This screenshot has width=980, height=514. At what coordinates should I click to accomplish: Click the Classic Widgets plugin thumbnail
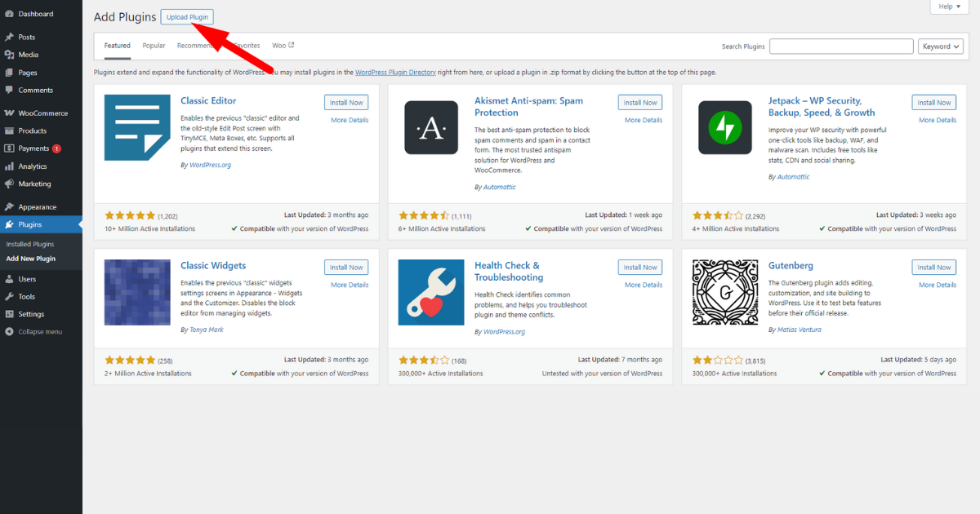click(137, 292)
